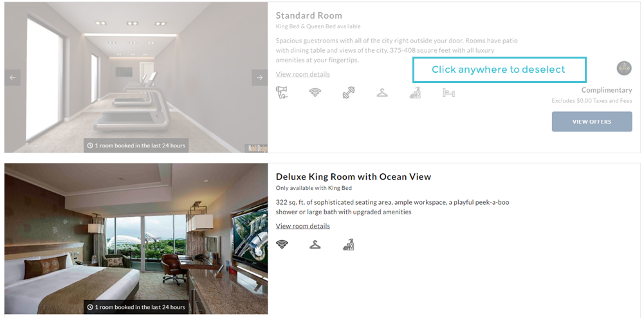644x318 pixels.
Task: Open Deluxe King Room's View room details
Action: point(302,226)
